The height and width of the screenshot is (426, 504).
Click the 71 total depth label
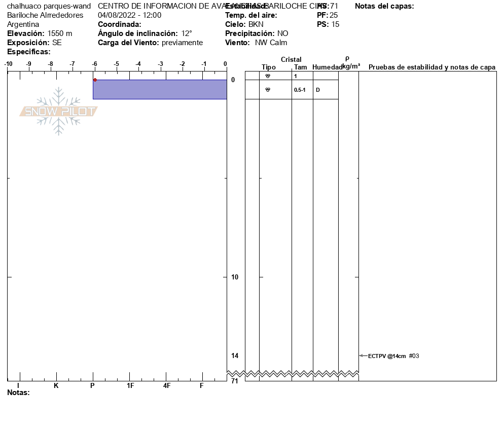(234, 381)
